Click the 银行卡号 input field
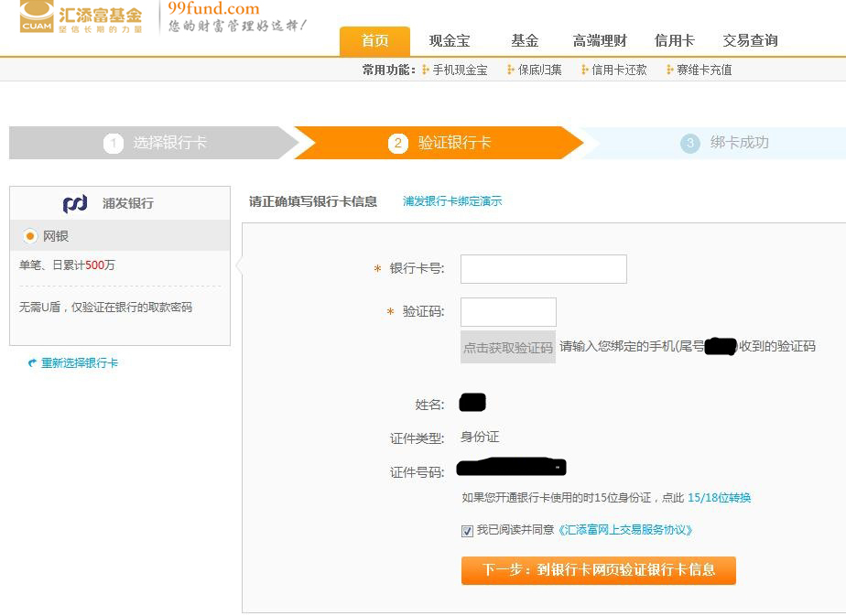The height and width of the screenshot is (616, 846). tap(543, 269)
